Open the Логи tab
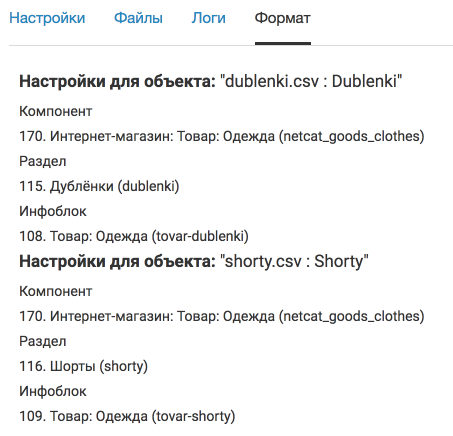The height and width of the screenshot is (436, 453). coord(208,18)
